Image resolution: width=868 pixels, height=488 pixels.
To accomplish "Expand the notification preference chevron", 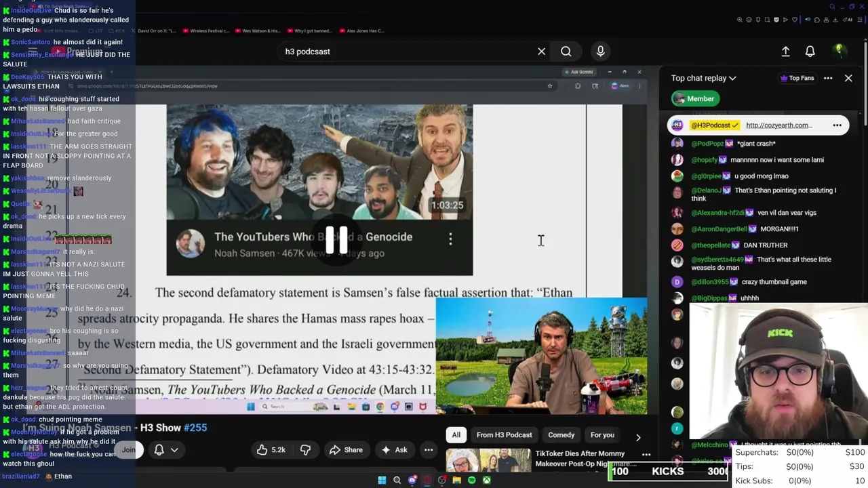I will pos(174,449).
